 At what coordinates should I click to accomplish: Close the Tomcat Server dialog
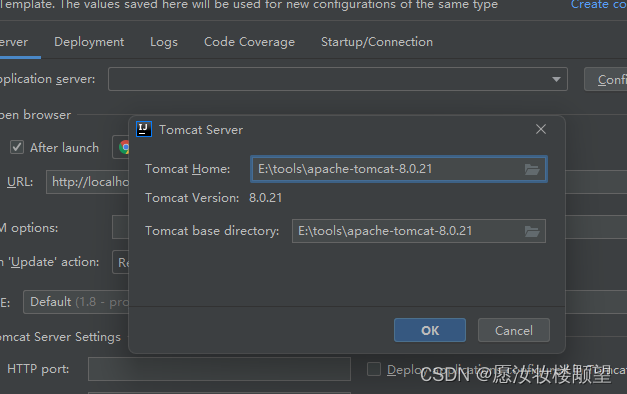point(541,129)
